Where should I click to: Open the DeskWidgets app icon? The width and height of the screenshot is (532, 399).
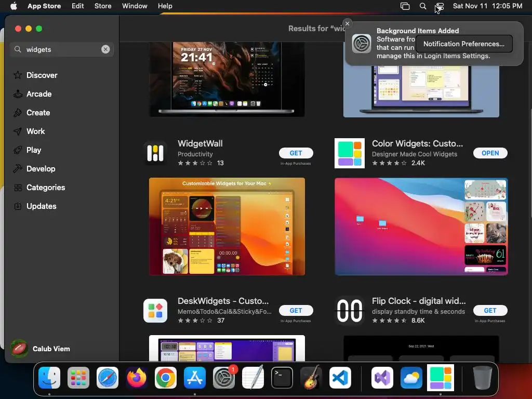155,311
